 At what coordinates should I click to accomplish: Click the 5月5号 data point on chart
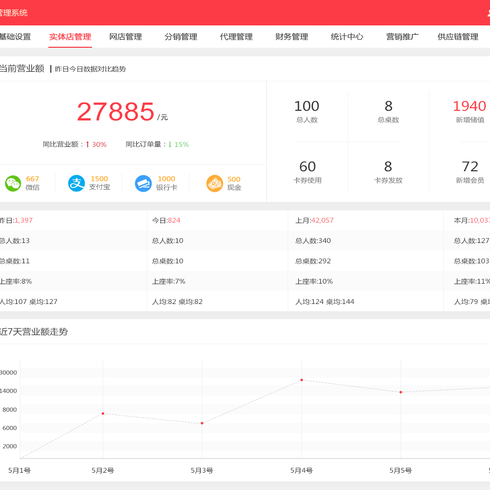(401, 392)
